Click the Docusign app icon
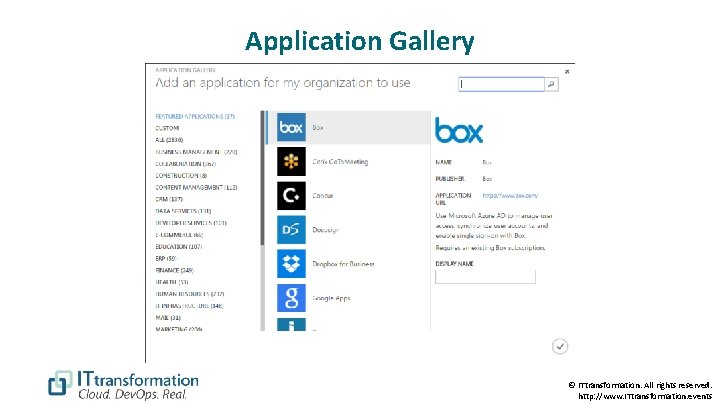Screen dimensions: 720x405 click(291, 230)
